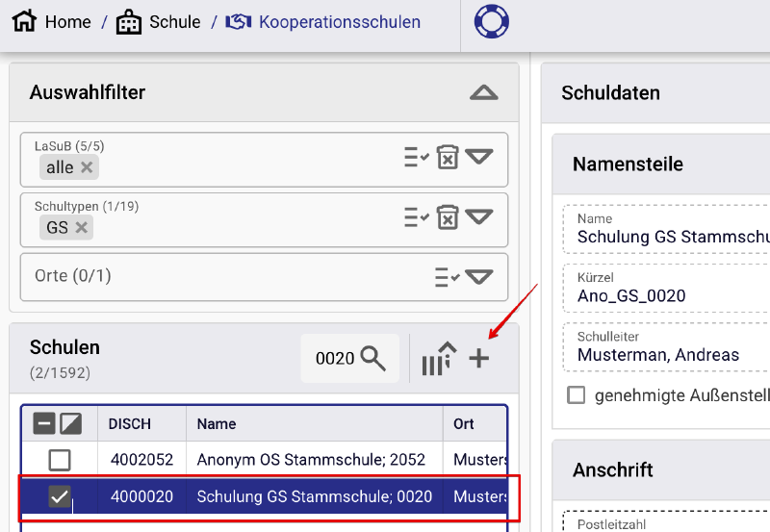Toggle the select-all checkbox in table header
770x532 pixels.
click(43, 423)
